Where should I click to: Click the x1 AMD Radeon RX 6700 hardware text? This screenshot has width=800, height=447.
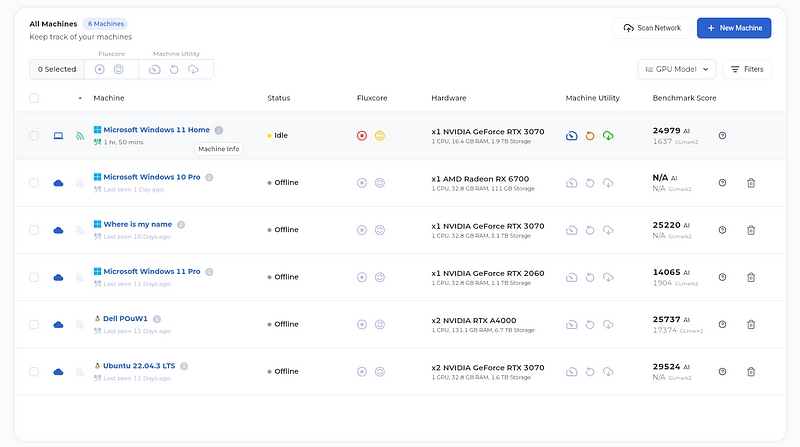(x=480, y=179)
